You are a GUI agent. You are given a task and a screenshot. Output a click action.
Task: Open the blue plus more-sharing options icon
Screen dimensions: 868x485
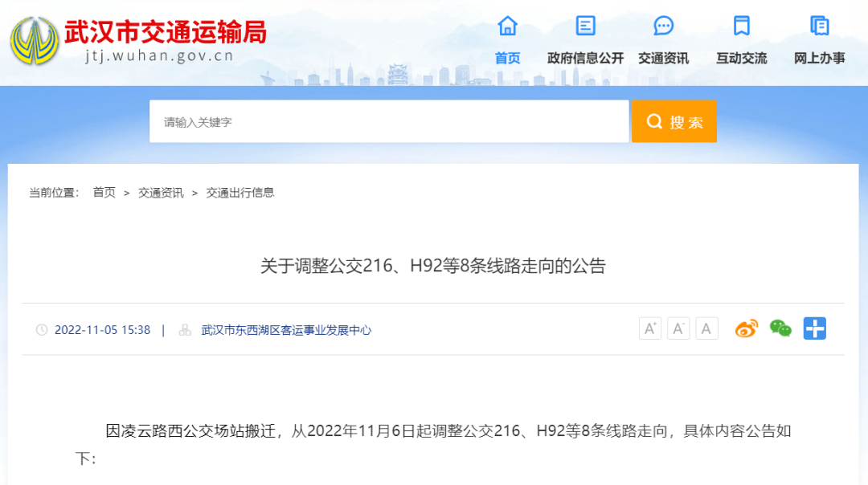click(x=815, y=328)
